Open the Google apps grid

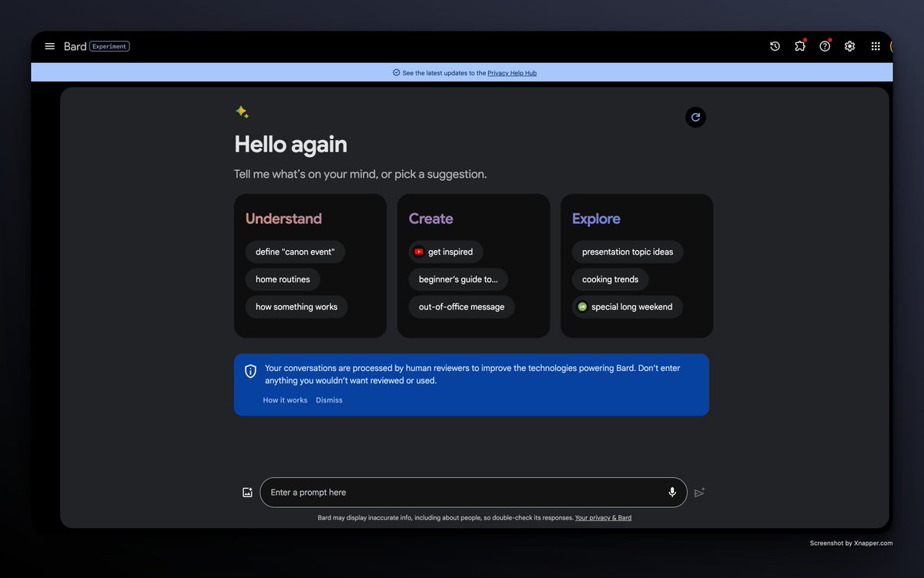[875, 46]
